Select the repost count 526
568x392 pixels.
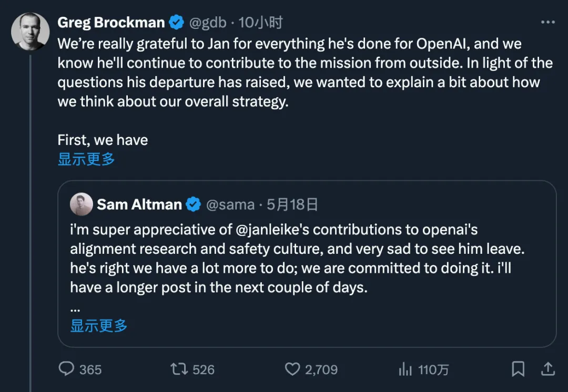[x=204, y=369]
